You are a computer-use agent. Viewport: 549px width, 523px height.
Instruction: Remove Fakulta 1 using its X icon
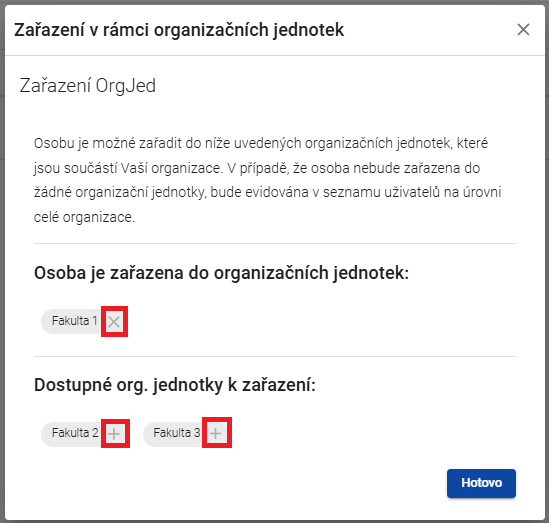114,321
